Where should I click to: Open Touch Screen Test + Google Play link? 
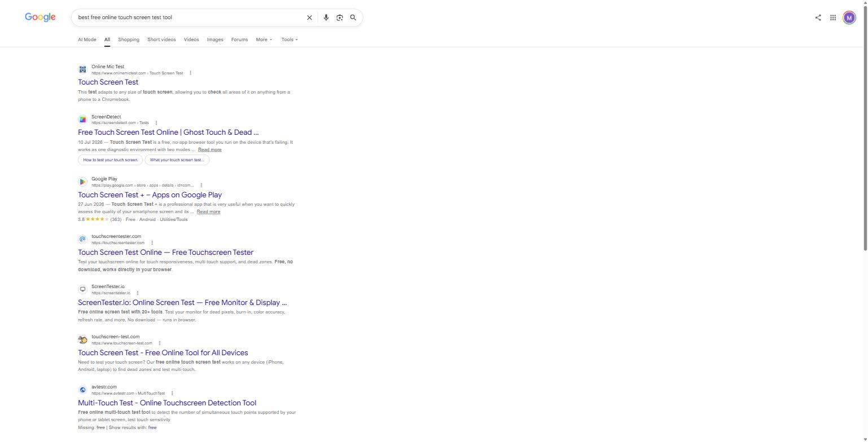[x=150, y=195]
